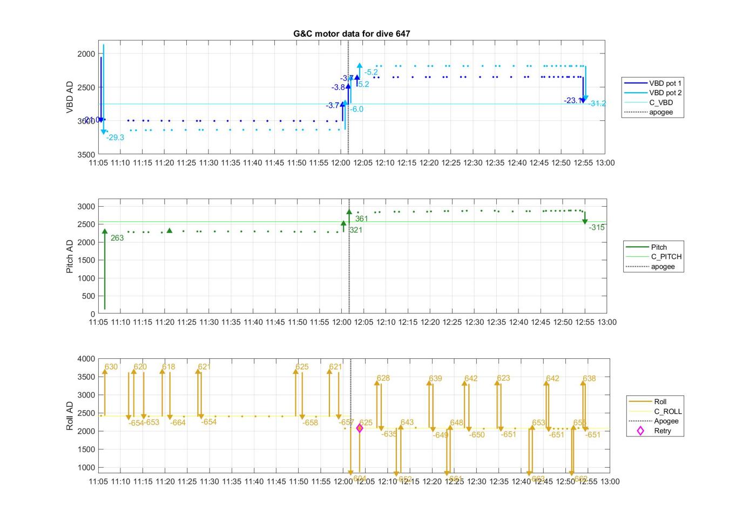
Task: Click the '3500' tick label on the VBD axis
Action: click(x=86, y=154)
